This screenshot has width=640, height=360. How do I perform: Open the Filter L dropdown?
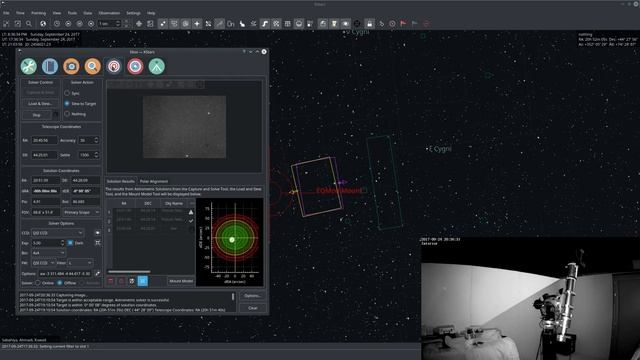point(80,263)
